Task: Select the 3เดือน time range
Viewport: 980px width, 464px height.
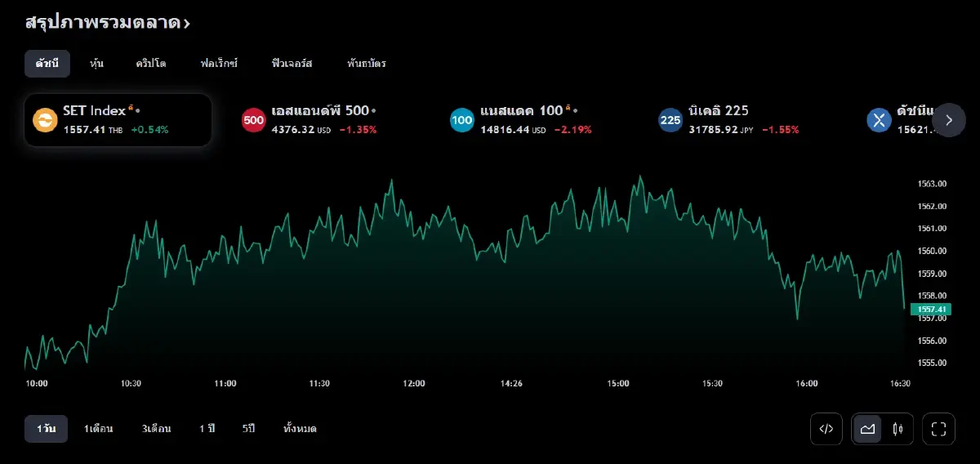Action: (x=156, y=429)
